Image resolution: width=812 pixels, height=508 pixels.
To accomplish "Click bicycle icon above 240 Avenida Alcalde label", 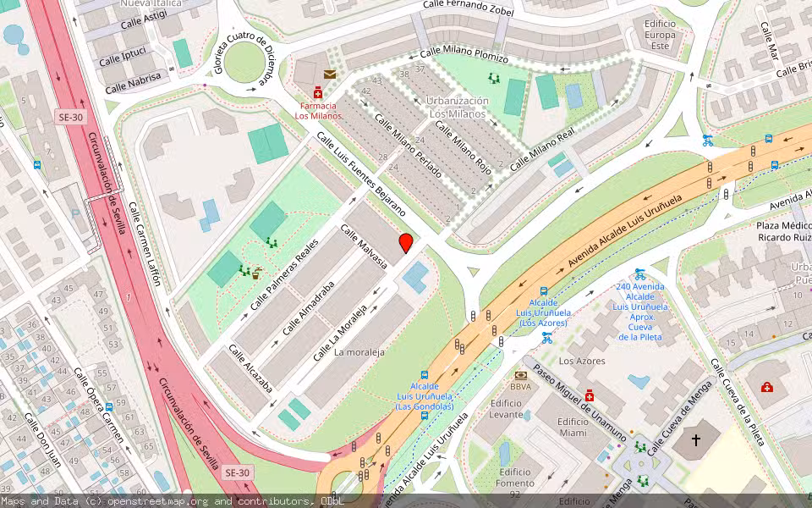I will click(640, 274).
